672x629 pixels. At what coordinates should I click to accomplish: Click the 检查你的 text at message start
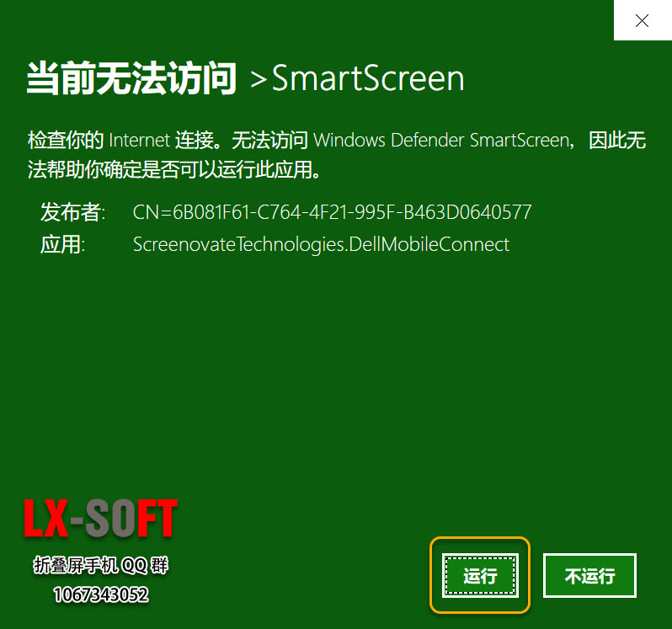click(66, 140)
